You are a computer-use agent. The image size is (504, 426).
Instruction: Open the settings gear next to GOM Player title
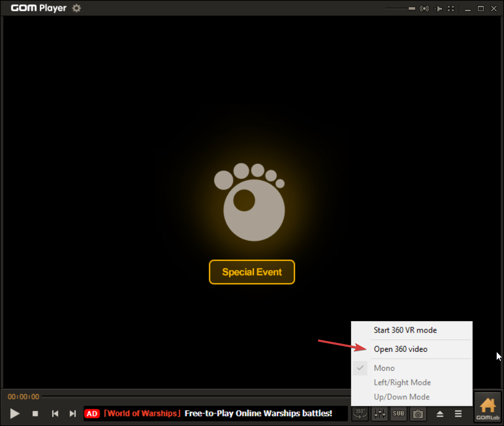tap(76, 8)
